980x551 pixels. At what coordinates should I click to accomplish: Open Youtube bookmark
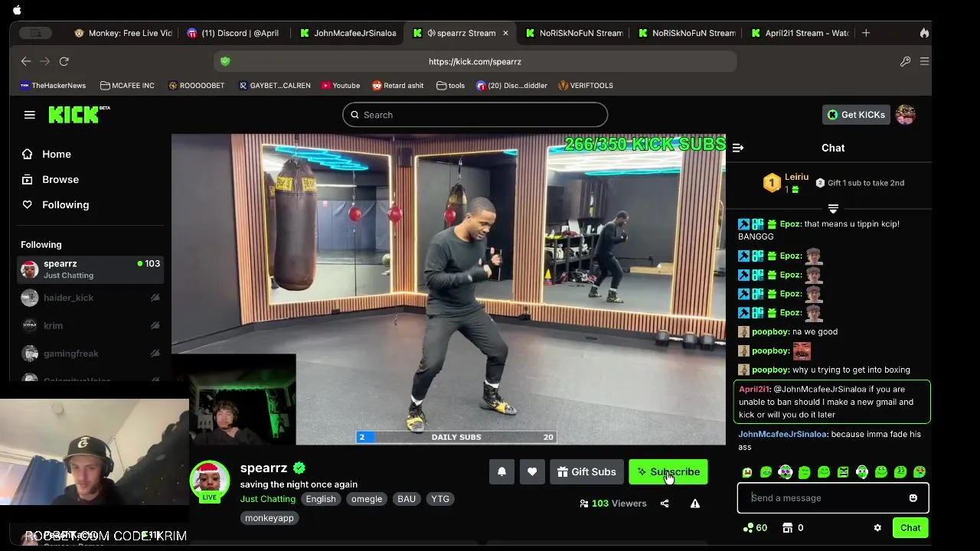(341, 86)
